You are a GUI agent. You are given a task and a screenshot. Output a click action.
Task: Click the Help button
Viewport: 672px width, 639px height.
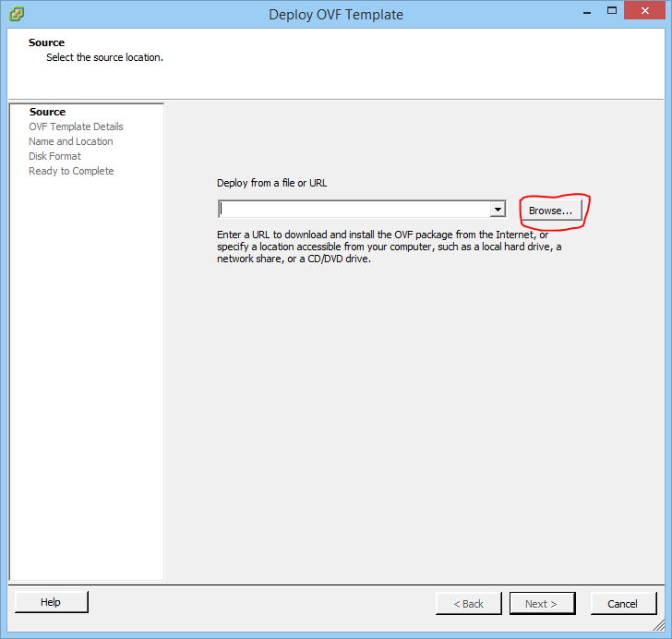(51, 602)
